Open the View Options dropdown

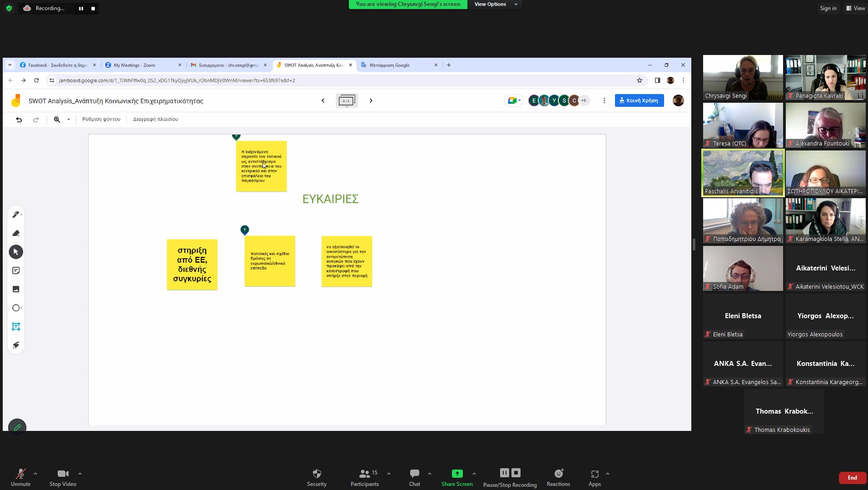495,4
